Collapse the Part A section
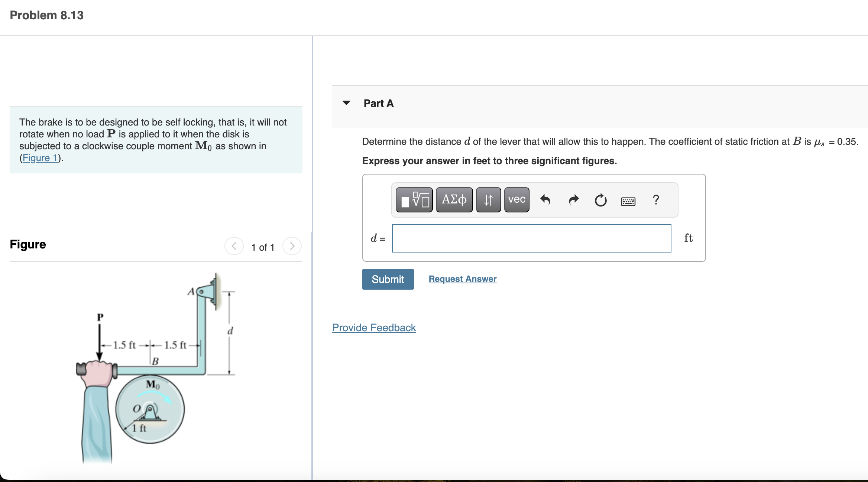 347,103
